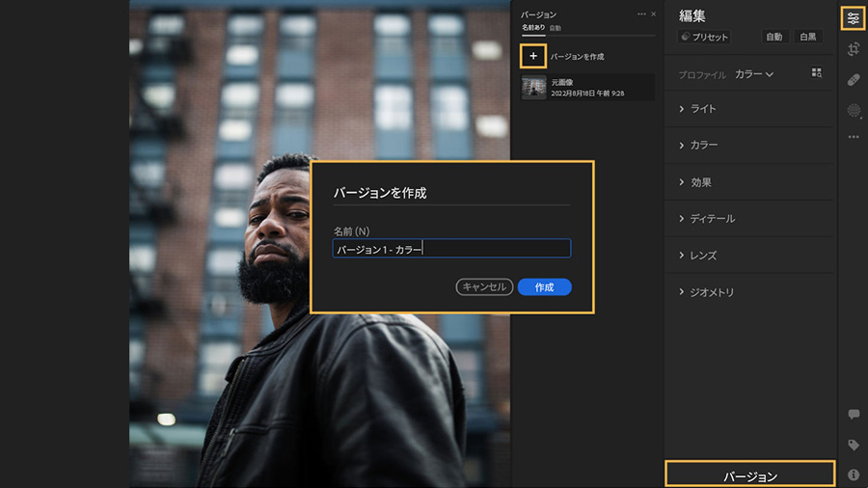Open the Masking tool icon
Viewport: 868px width, 488px height.
tap(854, 110)
